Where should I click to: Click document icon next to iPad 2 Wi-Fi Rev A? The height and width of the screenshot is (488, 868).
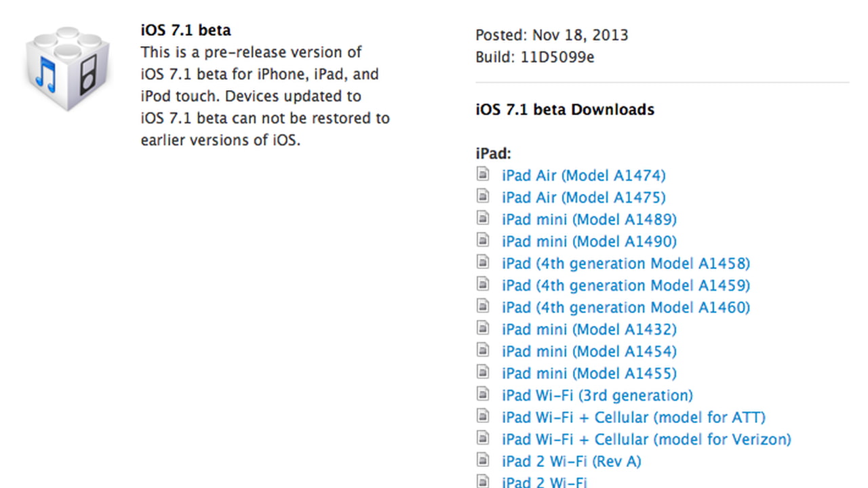tap(483, 460)
